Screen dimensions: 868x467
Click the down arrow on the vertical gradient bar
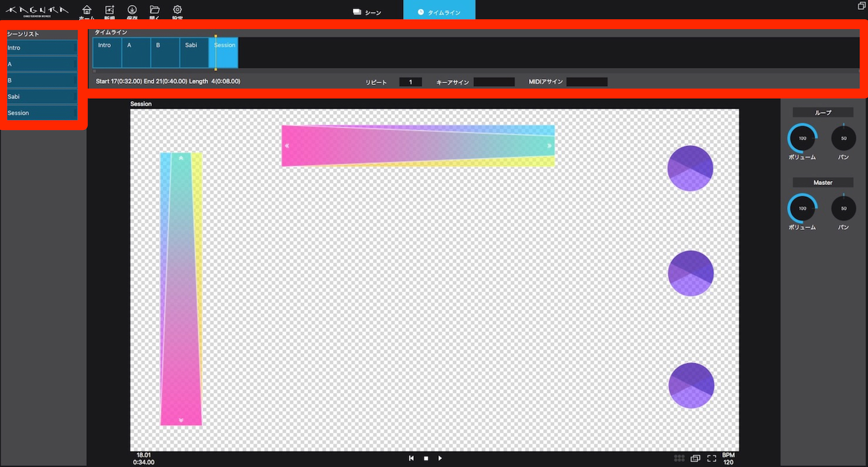(x=181, y=420)
